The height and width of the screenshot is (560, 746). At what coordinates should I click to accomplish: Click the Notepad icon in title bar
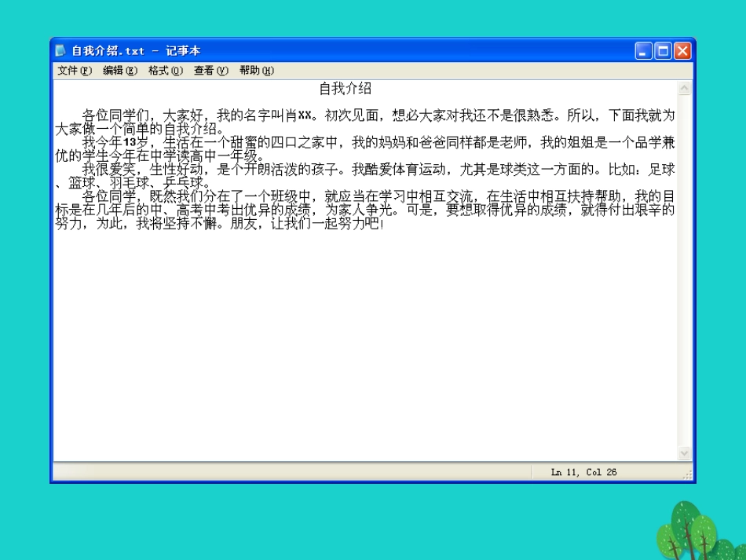(x=60, y=50)
